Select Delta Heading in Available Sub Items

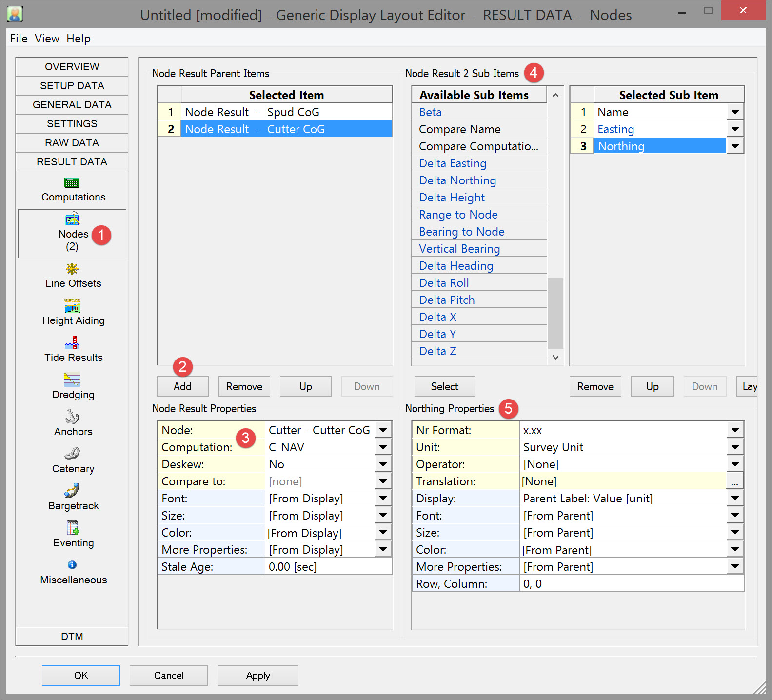click(456, 266)
